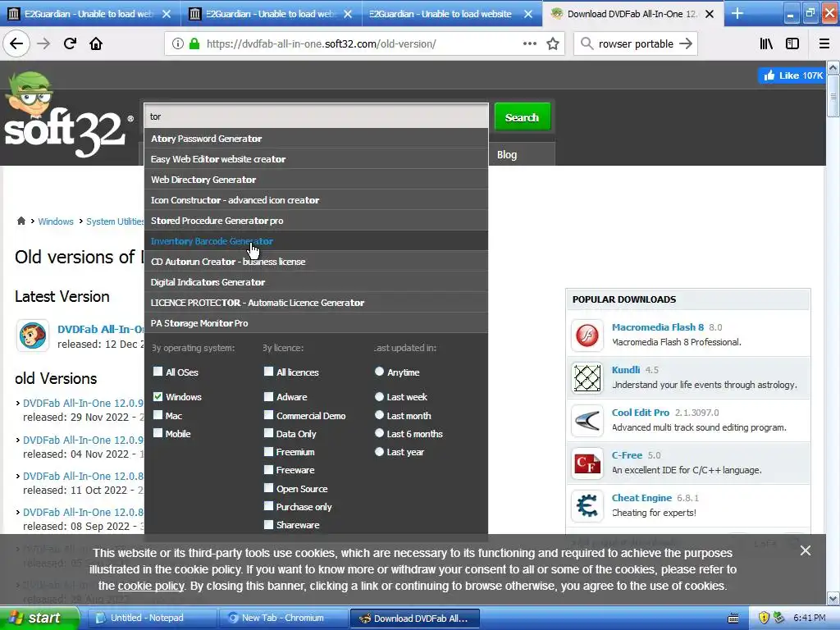Reload the page with the refresh icon
Viewport: 840px width, 630px height.
point(70,44)
